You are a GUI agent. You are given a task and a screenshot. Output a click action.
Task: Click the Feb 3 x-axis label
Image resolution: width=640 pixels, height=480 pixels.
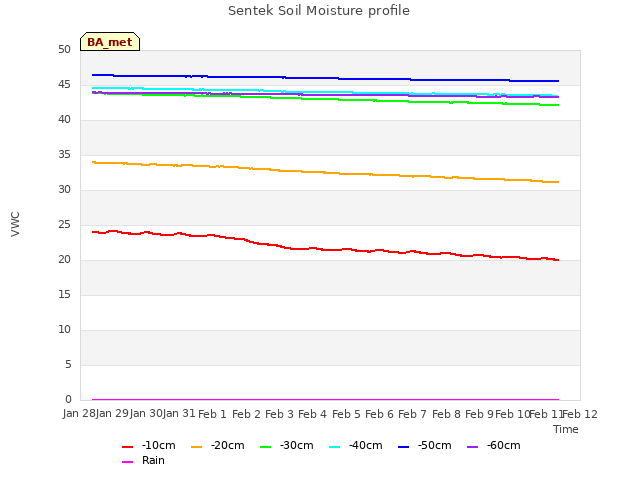coord(279,414)
